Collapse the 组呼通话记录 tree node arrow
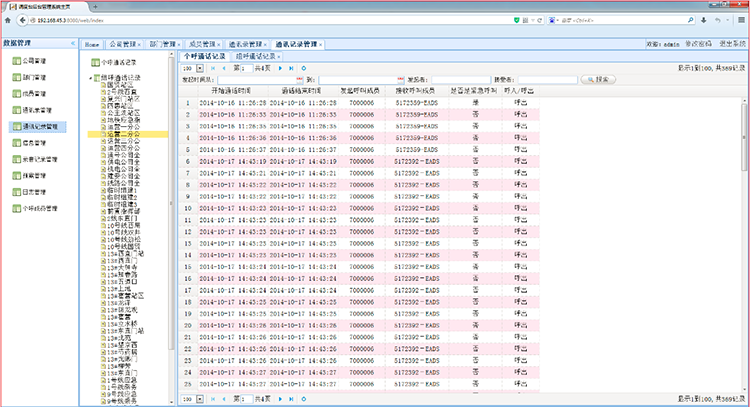The height and width of the screenshot is (407, 750). [x=90, y=77]
